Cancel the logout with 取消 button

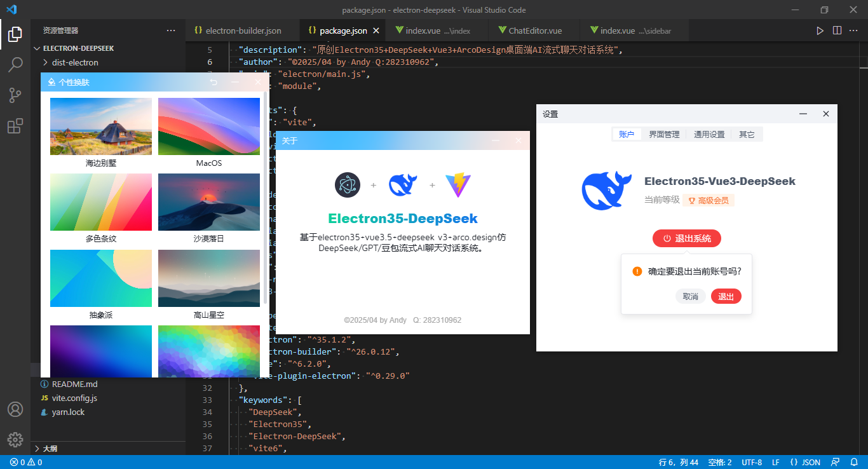[x=691, y=296]
